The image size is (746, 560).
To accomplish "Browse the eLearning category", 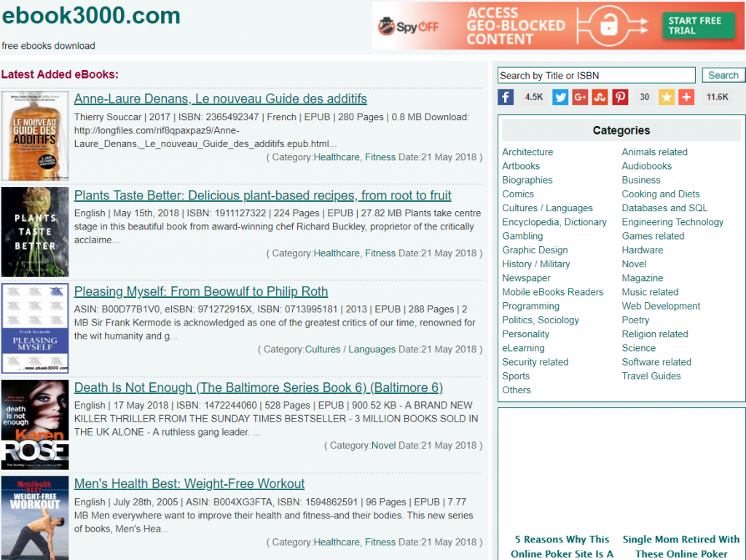I will pyautogui.click(x=523, y=348).
